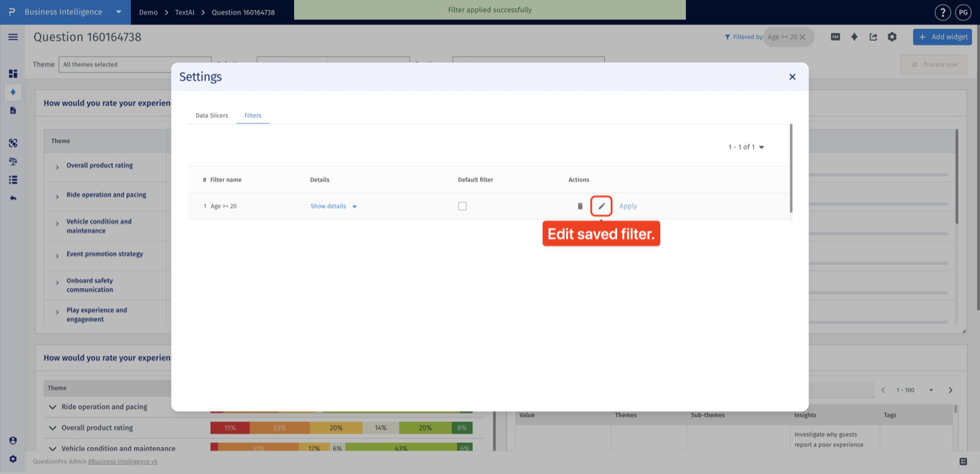This screenshot has width=980, height=474.
Task: Open the report document sidebar icon
Action: coord(13,110)
